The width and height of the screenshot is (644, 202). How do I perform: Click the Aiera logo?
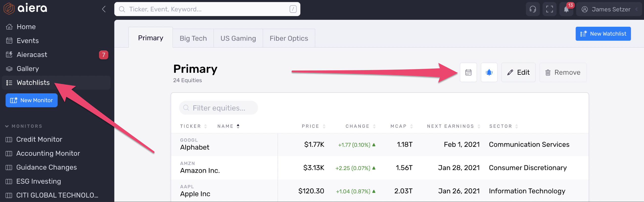click(x=25, y=8)
